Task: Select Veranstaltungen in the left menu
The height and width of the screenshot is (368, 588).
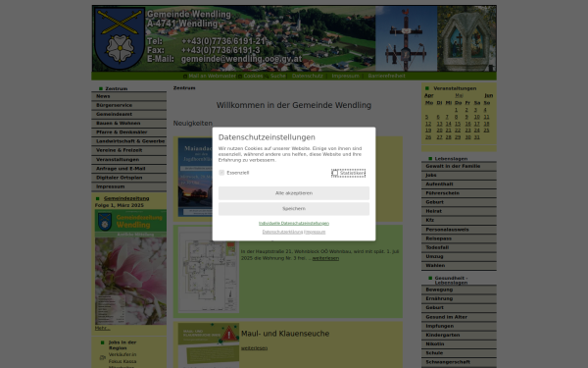Action: [x=129, y=160]
